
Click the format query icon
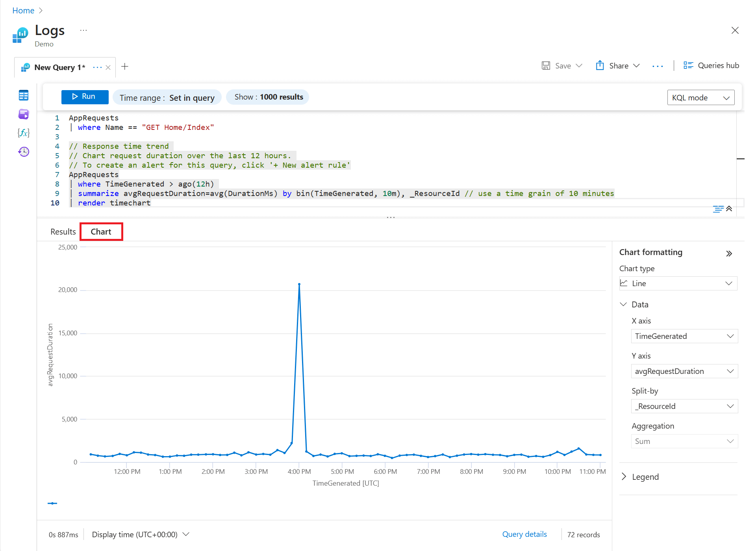(x=718, y=209)
